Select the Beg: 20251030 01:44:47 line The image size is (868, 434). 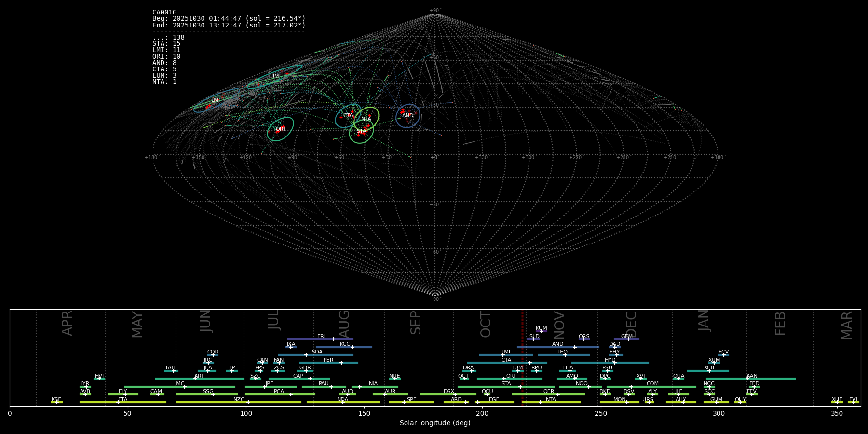pyautogui.click(x=229, y=19)
